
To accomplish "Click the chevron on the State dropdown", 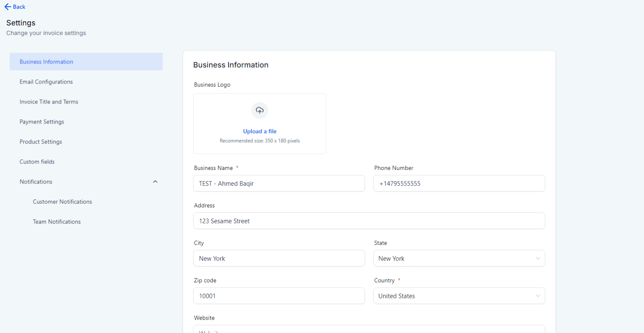I will (x=538, y=258).
